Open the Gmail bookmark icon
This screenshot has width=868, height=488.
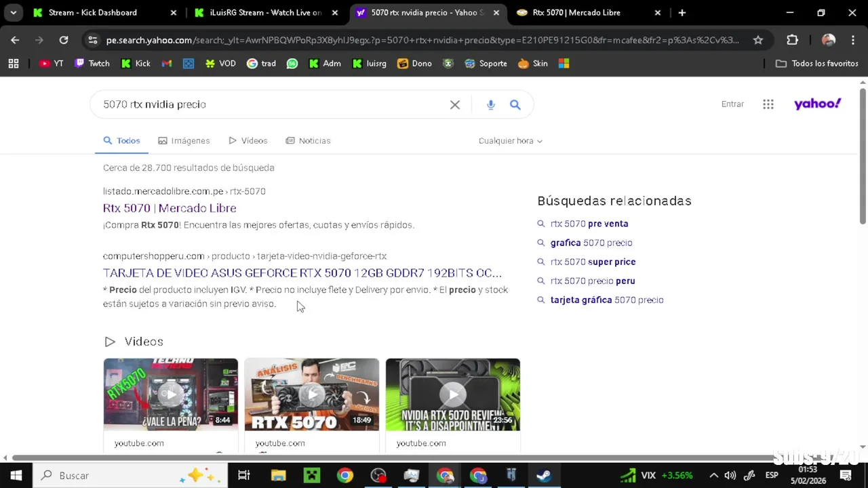click(167, 63)
